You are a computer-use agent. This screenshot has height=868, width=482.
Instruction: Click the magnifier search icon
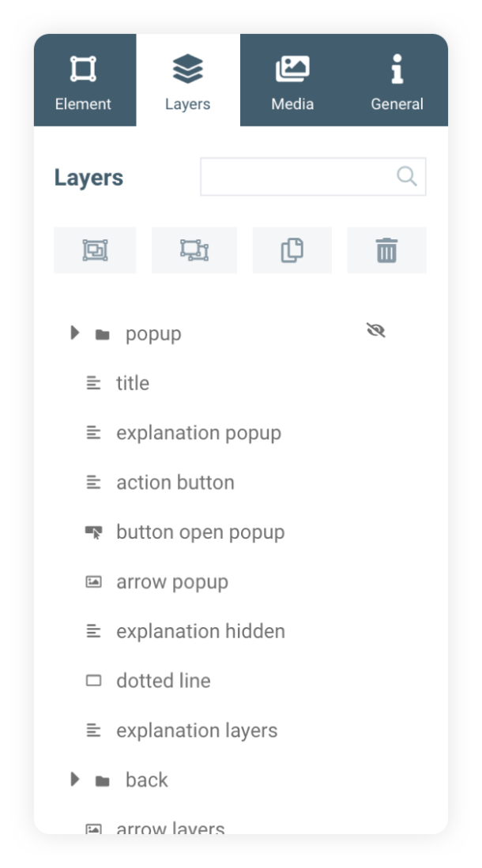click(407, 176)
